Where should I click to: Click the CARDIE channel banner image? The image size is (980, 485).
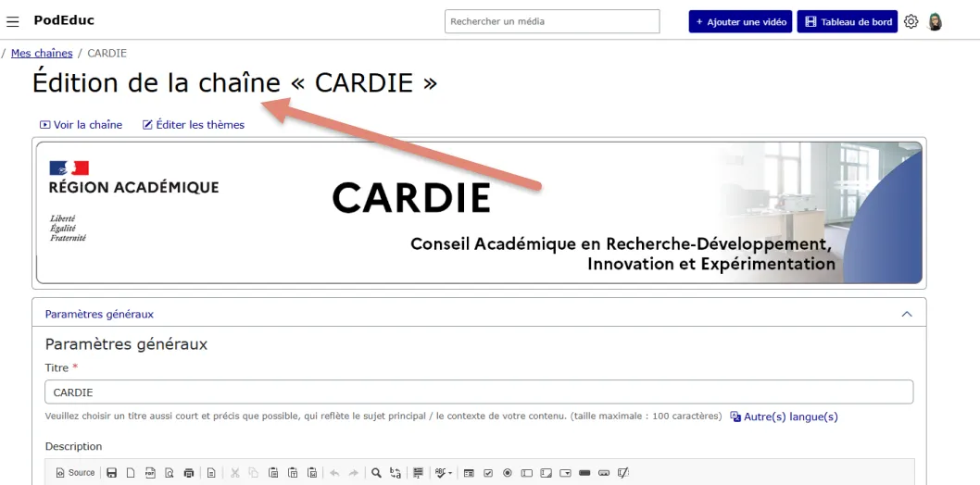479,213
